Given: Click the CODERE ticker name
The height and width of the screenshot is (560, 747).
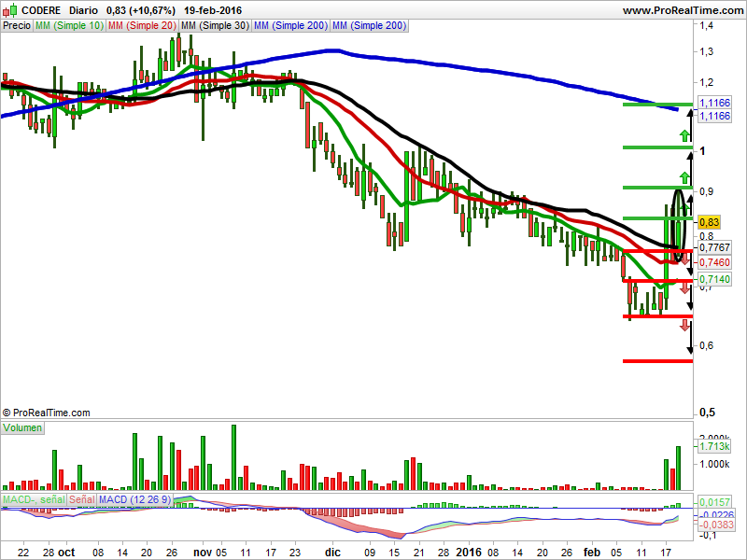Looking at the screenshot, I should point(41,10).
